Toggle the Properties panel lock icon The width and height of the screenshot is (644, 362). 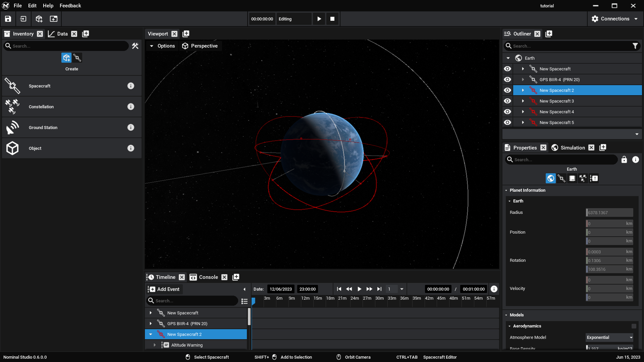624,160
